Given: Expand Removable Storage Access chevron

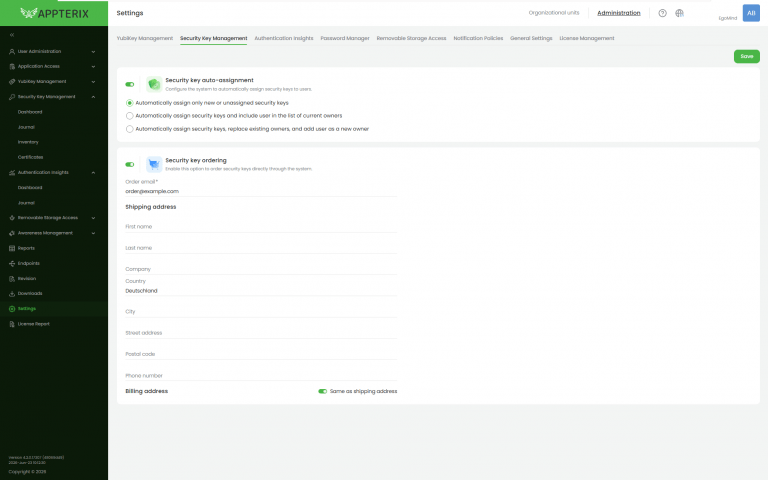Looking at the screenshot, I should click(93, 217).
